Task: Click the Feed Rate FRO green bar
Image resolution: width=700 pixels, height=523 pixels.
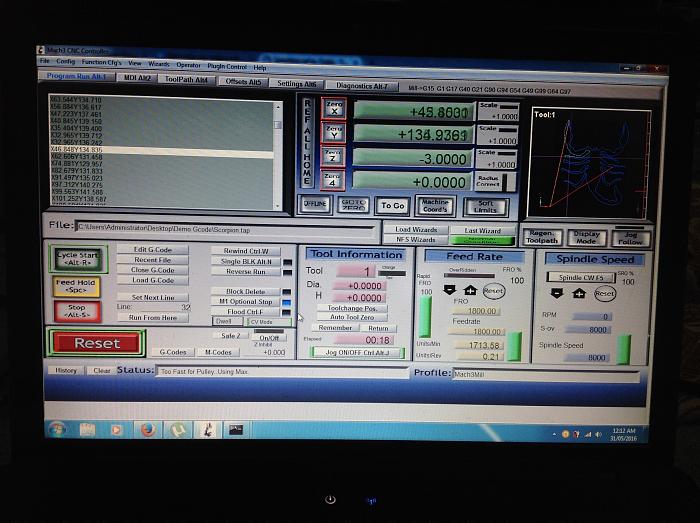Action: tap(515, 345)
